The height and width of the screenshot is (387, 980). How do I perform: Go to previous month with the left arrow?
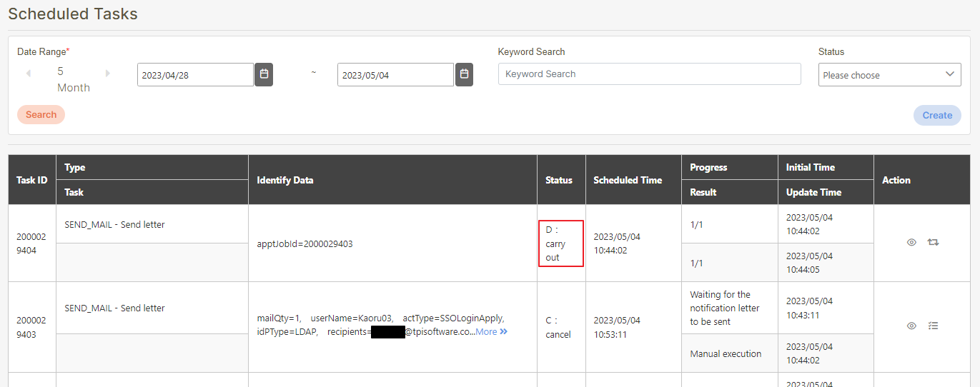[29, 74]
